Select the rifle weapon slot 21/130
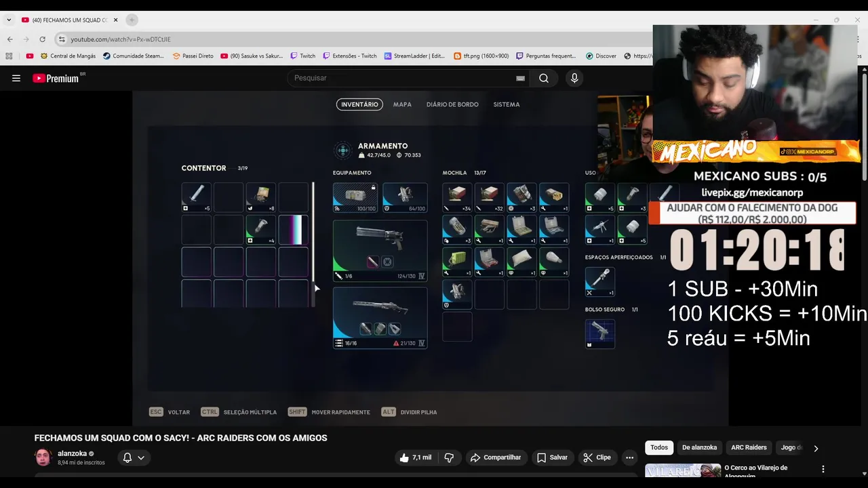 380,318
